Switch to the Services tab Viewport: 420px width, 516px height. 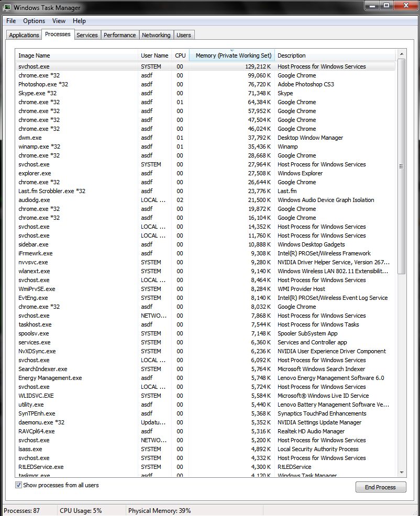[x=87, y=35]
